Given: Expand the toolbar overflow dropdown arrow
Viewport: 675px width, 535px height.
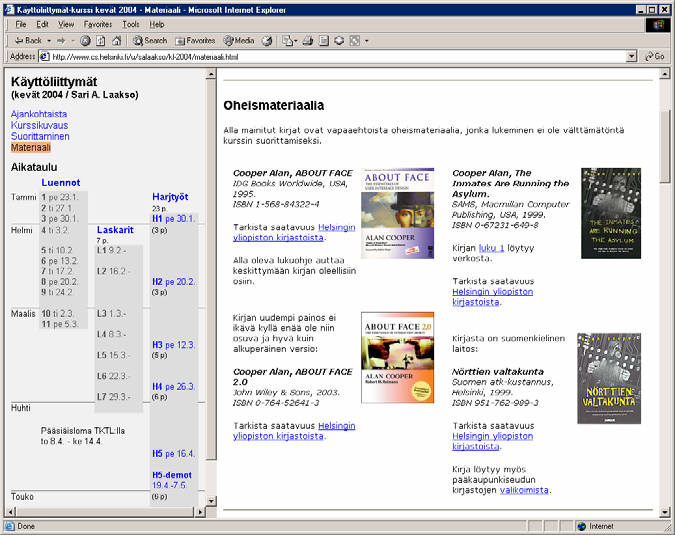Looking at the screenshot, I should point(367,41).
